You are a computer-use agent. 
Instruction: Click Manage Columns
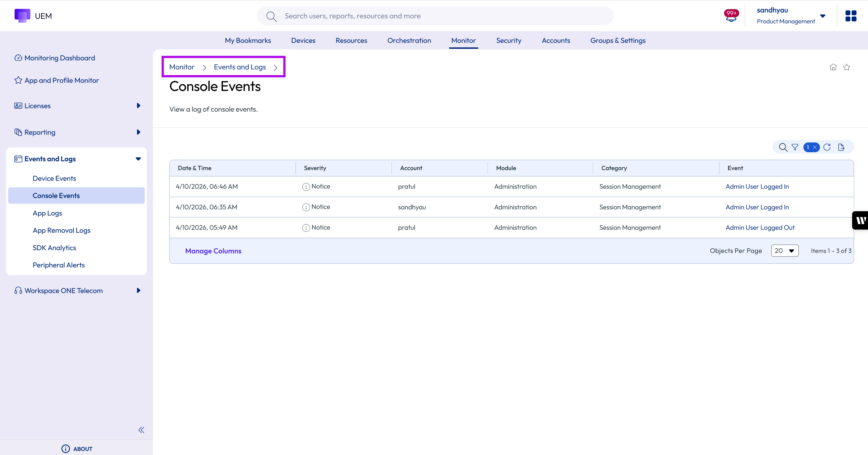[213, 251]
